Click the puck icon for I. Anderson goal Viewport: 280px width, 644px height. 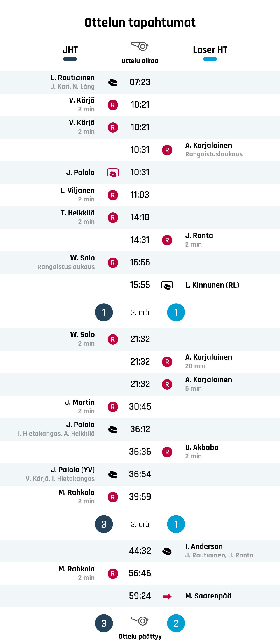(167, 551)
